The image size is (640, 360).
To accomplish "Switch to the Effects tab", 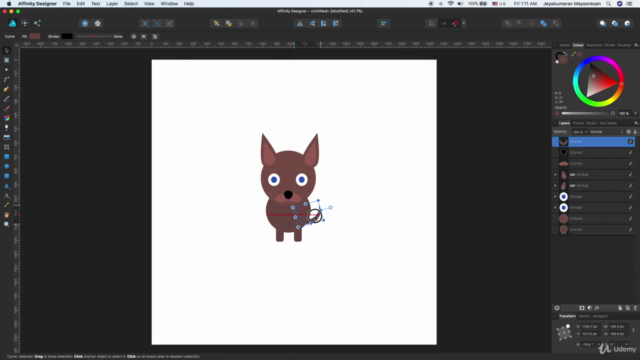I will (578, 123).
